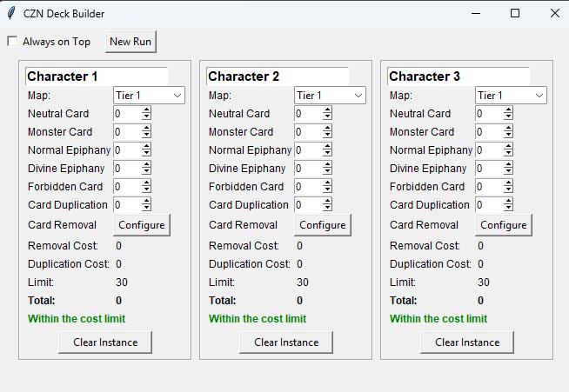
Task: Decrease Character 1 Monster Card count
Action: pos(146,136)
